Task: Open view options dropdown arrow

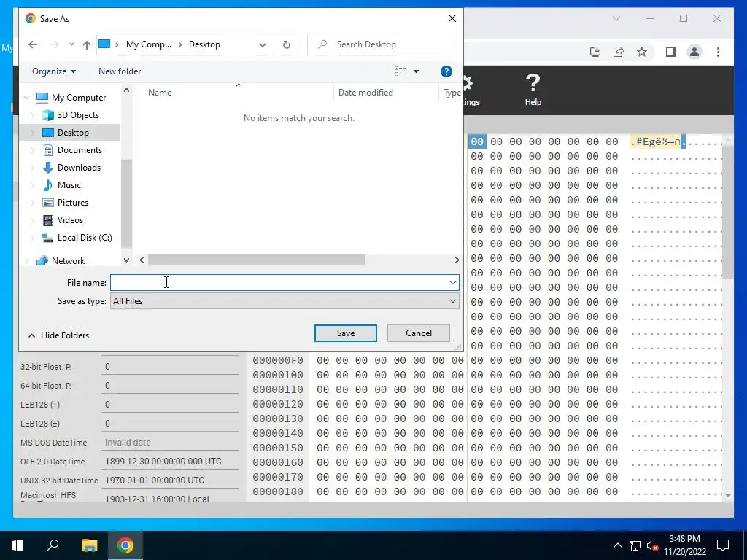Action: pyautogui.click(x=416, y=71)
